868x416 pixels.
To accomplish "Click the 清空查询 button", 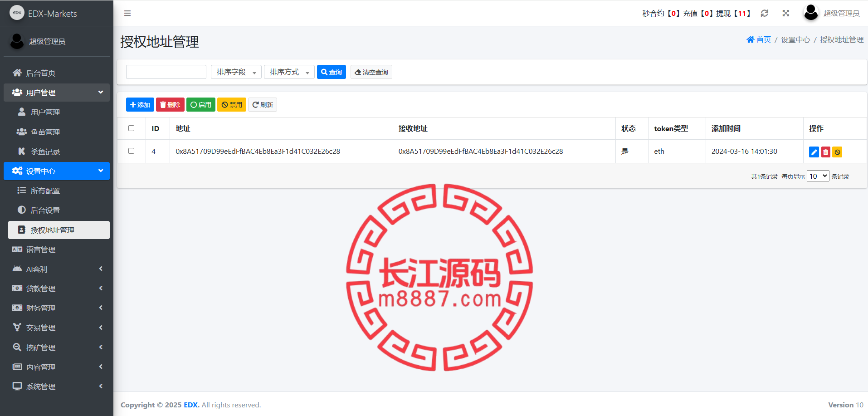I will [371, 72].
